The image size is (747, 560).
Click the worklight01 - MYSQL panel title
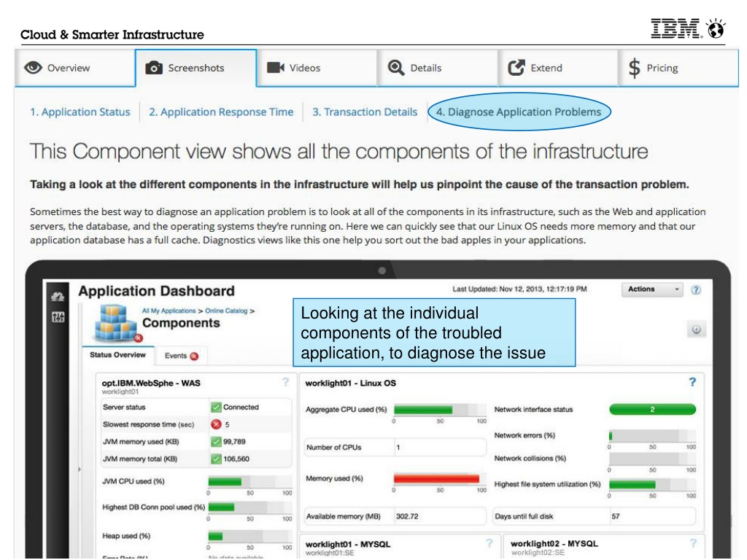(x=348, y=544)
